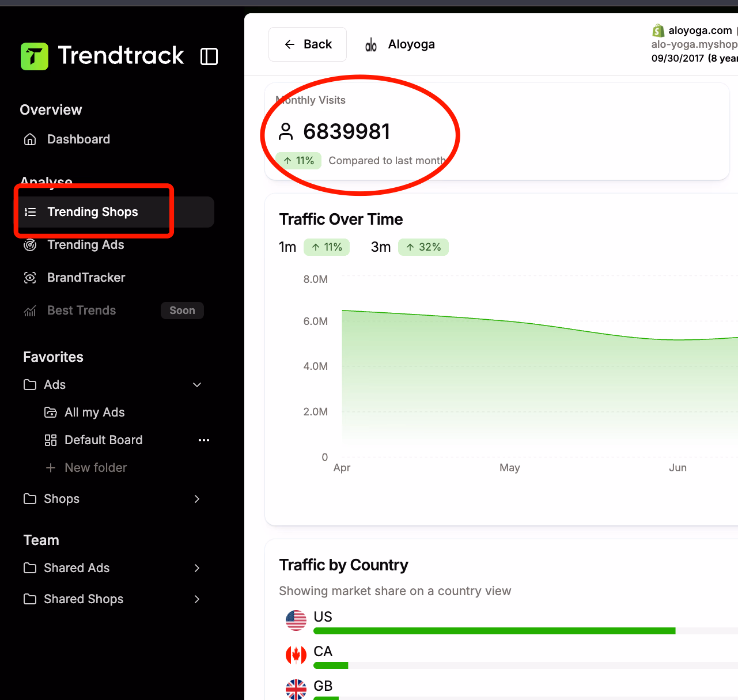Open the aloyoga.com link

coord(699,30)
